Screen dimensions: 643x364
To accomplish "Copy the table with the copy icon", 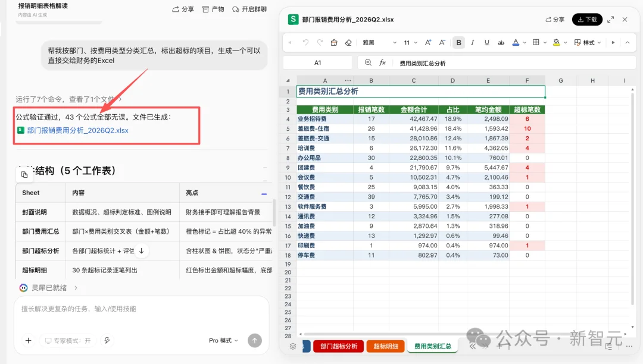I will [24, 175].
